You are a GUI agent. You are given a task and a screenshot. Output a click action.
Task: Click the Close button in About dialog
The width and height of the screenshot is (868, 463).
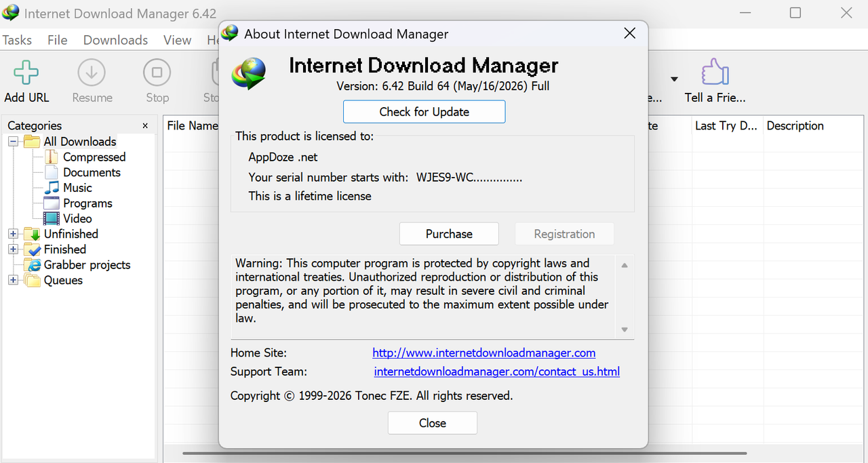pos(433,423)
